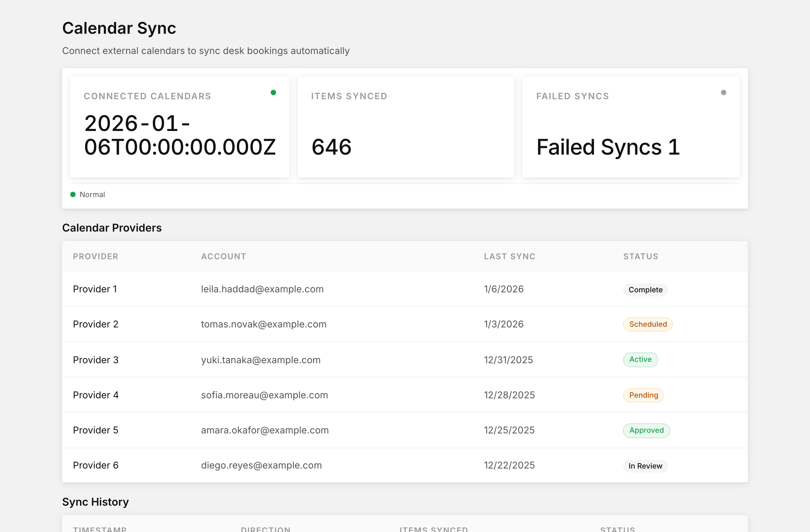Screen dimensions: 810x532
Task: Click the Provider column header
Action: coord(96,256)
